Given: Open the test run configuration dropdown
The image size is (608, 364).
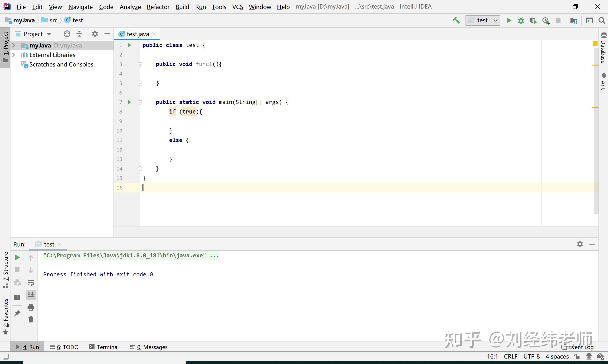Looking at the screenshot, I should pos(496,20).
